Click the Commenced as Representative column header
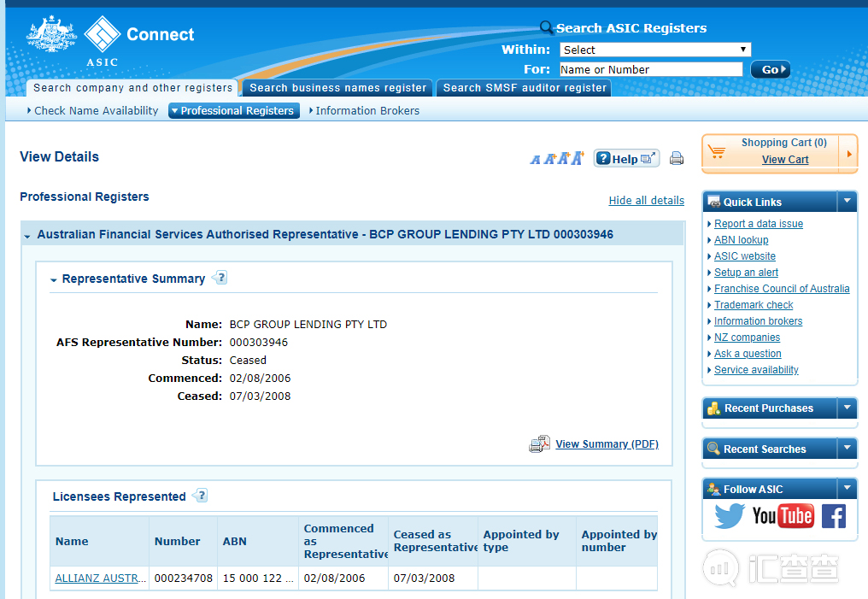Viewport: 868px width, 599px height. click(343, 541)
